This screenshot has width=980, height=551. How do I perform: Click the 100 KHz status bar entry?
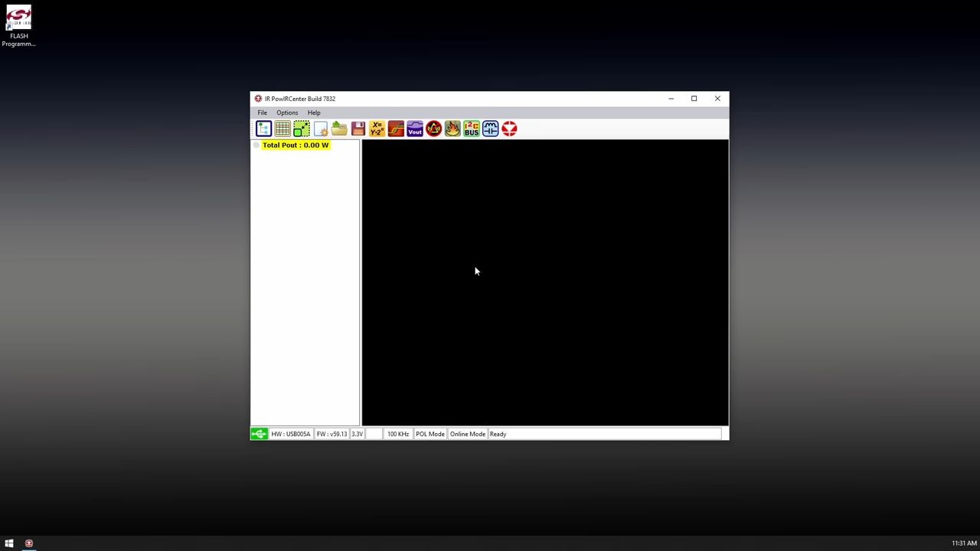[x=398, y=434]
